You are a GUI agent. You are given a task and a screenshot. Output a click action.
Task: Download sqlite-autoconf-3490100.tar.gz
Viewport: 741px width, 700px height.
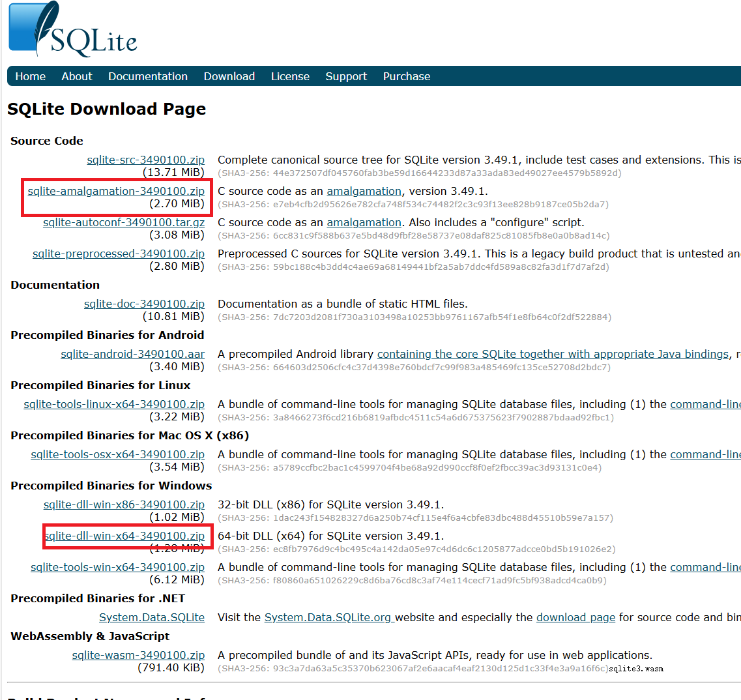(124, 222)
